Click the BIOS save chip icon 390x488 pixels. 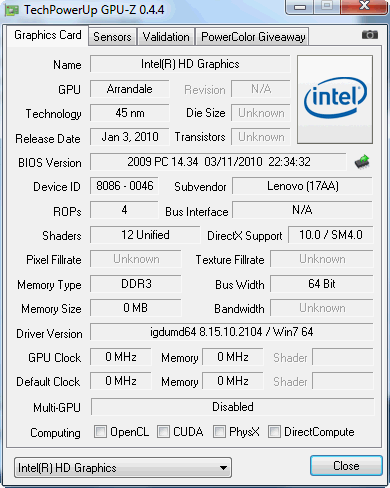click(x=362, y=162)
